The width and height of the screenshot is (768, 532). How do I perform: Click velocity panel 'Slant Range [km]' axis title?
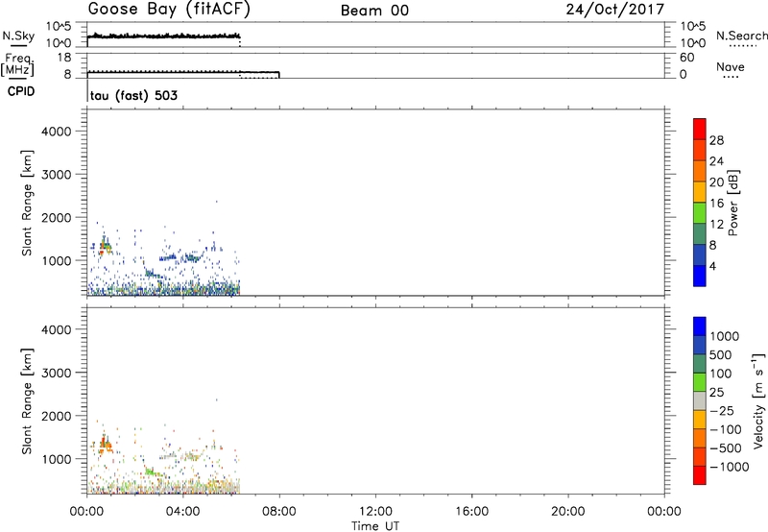click(27, 401)
